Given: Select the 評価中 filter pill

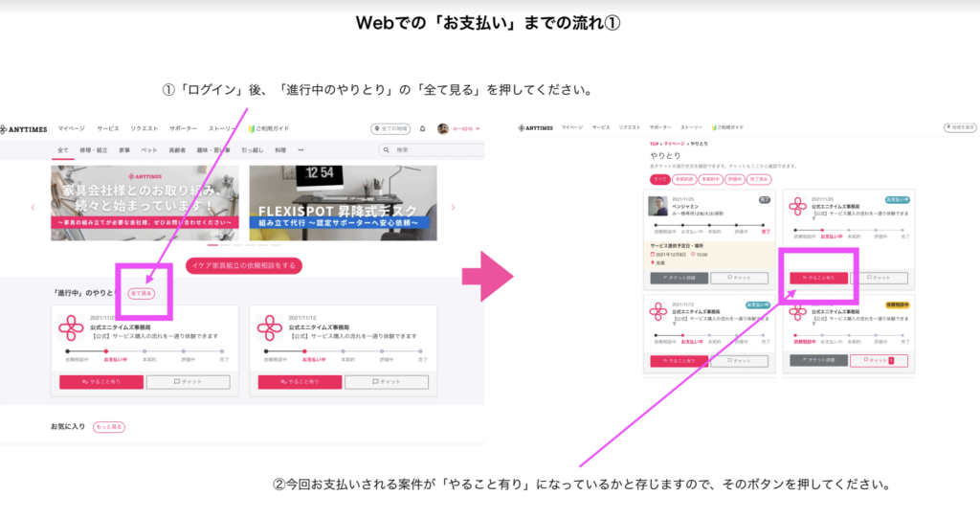Looking at the screenshot, I should (734, 179).
